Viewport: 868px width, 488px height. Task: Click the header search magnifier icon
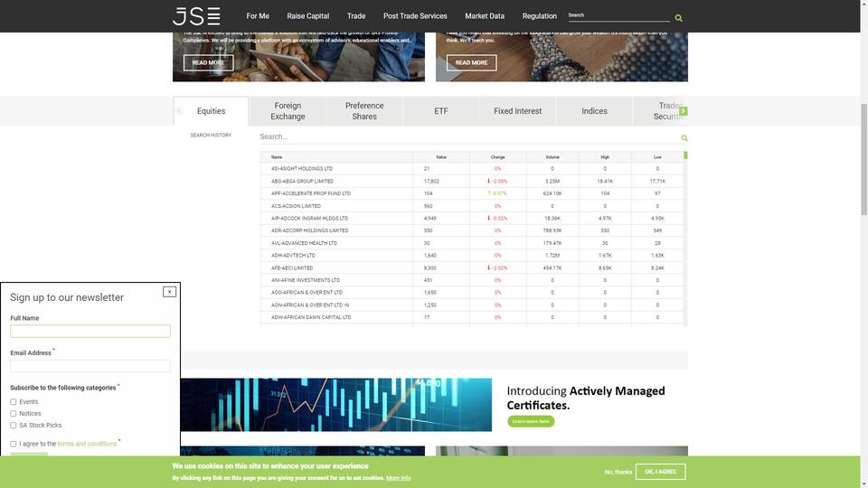679,18
